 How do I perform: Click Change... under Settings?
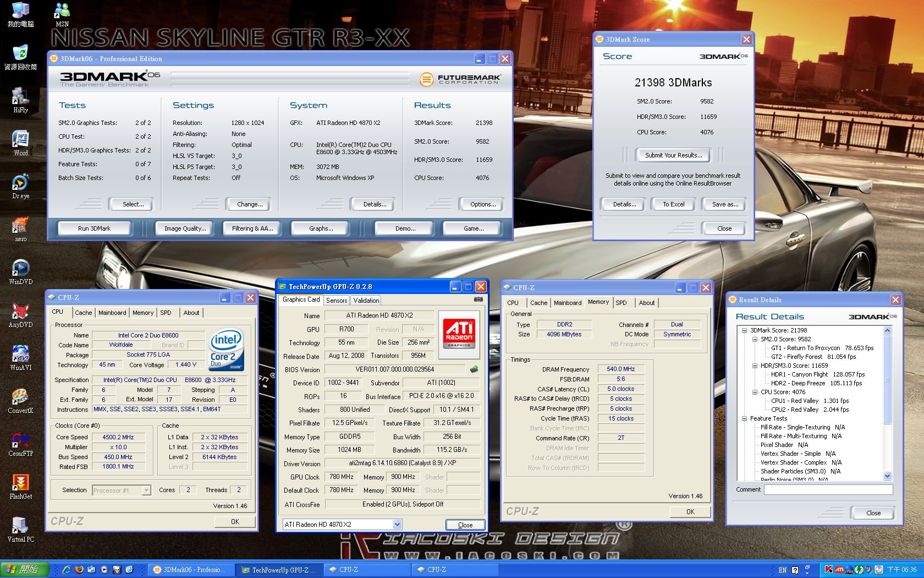pos(250,204)
